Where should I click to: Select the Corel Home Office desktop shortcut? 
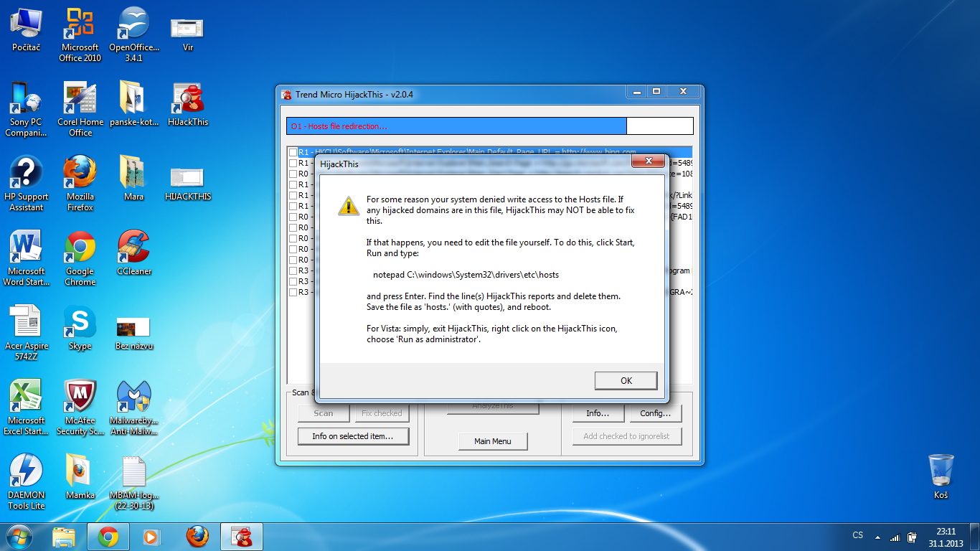(x=80, y=109)
